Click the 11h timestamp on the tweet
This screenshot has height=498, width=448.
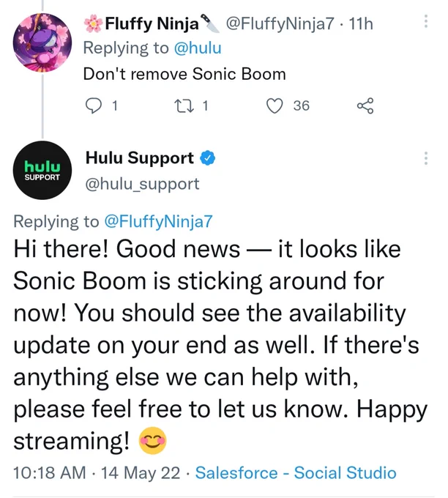tap(361, 24)
